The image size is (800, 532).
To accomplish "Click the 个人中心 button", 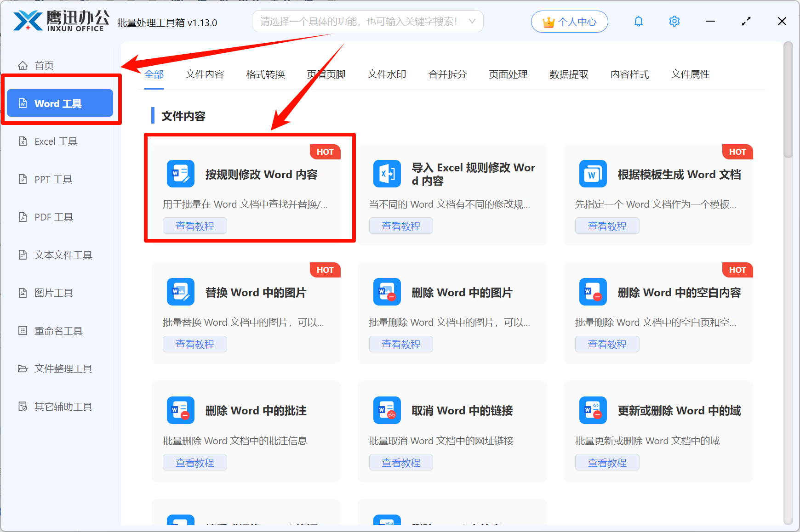I will pos(569,21).
